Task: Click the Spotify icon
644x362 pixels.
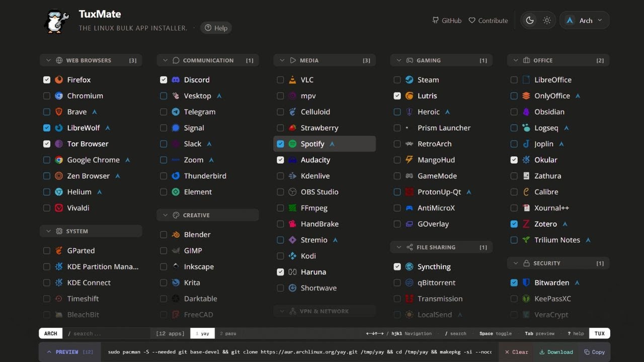Action: [292, 144]
